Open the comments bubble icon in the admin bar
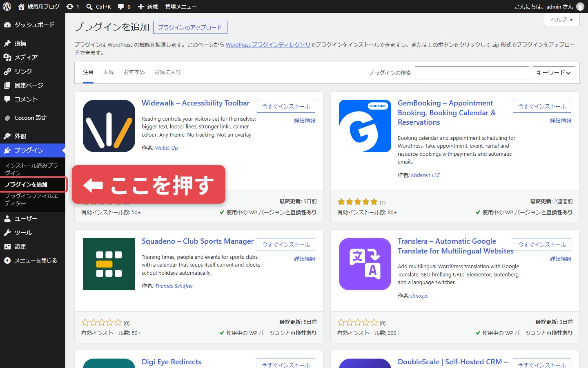The width and height of the screenshot is (588, 368). coord(121,7)
